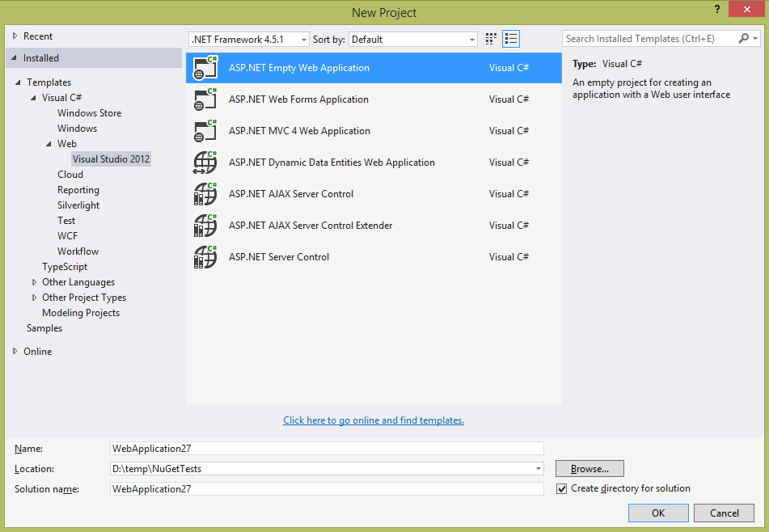The height and width of the screenshot is (532, 769).
Task: Select ASP.NET AJAX Server Control Extender template
Action: [374, 226]
